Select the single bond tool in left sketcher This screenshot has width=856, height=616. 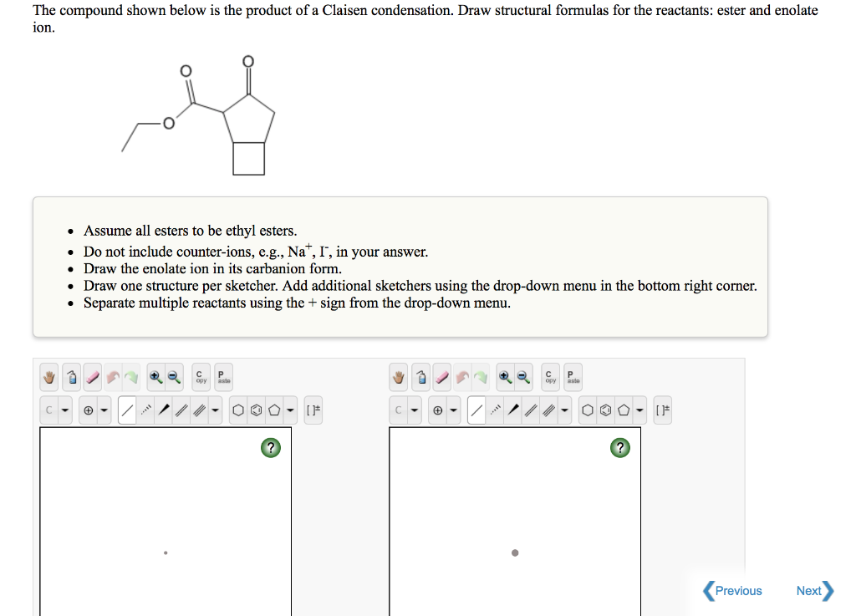click(129, 410)
